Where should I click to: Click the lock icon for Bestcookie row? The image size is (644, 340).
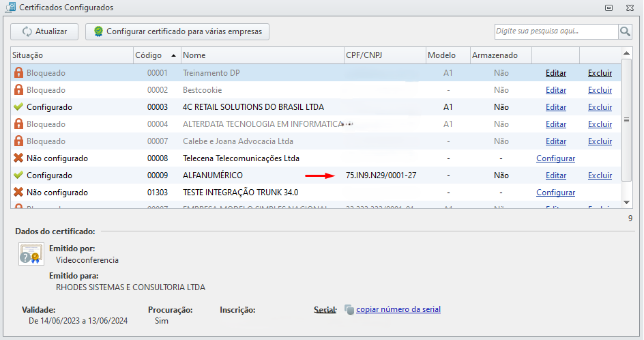(x=18, y=89)
